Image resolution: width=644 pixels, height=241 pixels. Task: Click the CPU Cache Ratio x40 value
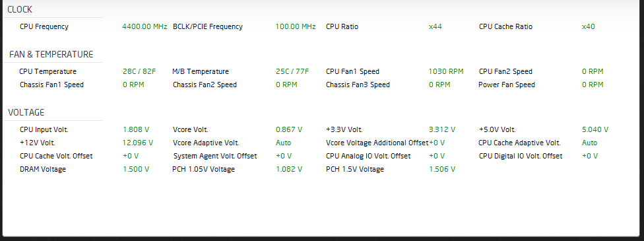(588, 26)
